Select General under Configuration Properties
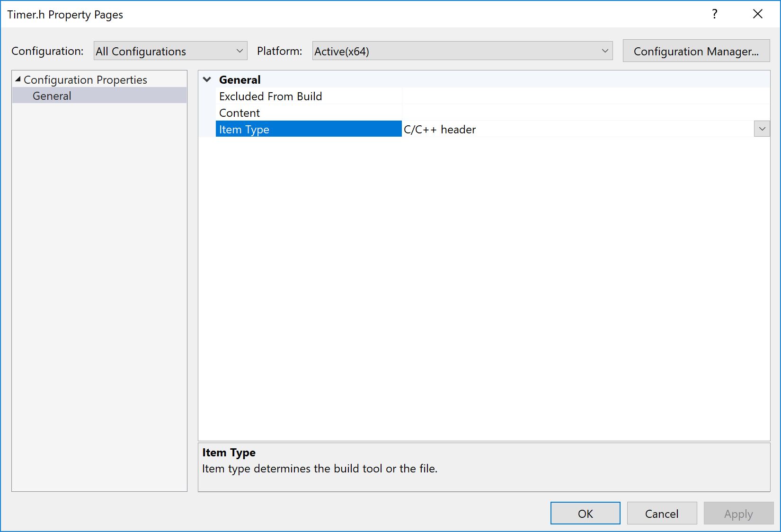Screen dimensions: 781x532 pos(52,96)
